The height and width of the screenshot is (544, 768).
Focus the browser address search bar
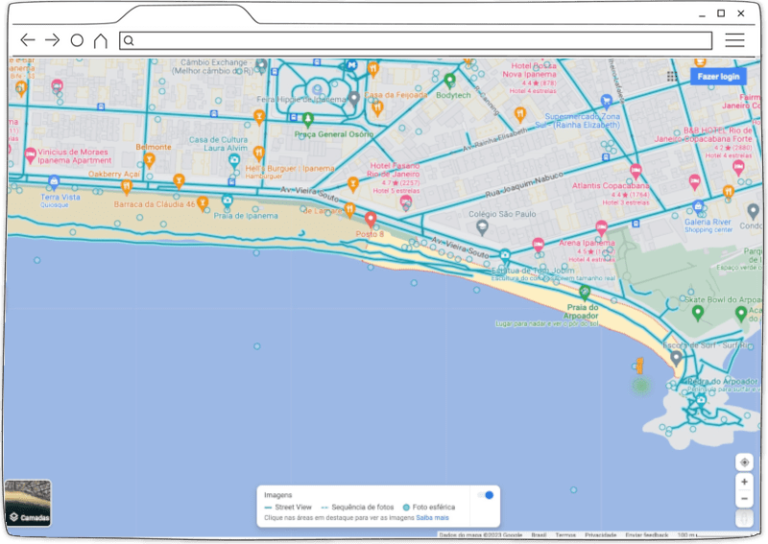click(415, 40)
